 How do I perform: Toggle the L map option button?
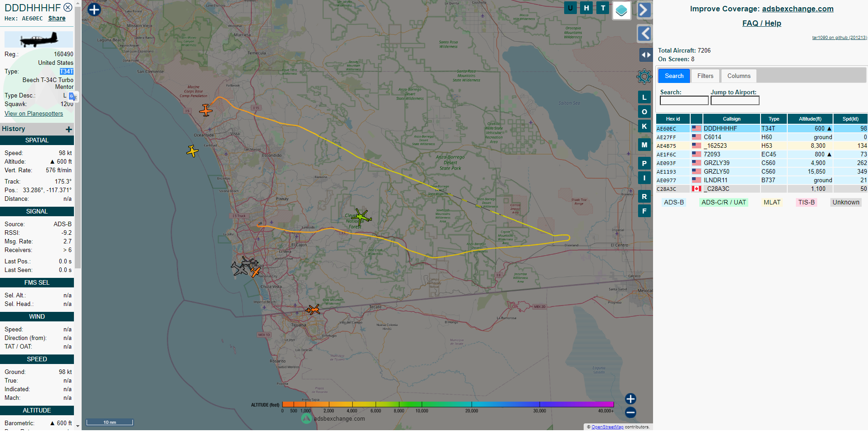[x=644, y=97]
